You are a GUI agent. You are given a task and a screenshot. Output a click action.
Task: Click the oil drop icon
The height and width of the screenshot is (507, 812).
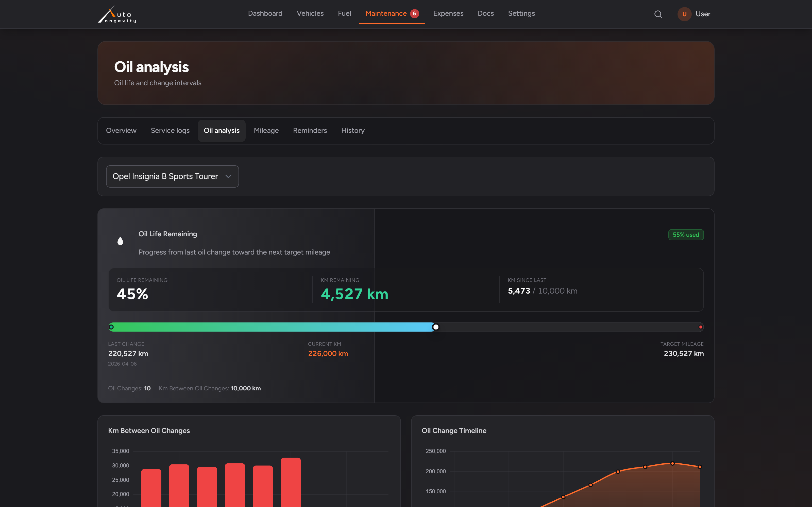(x=120, y=241)
